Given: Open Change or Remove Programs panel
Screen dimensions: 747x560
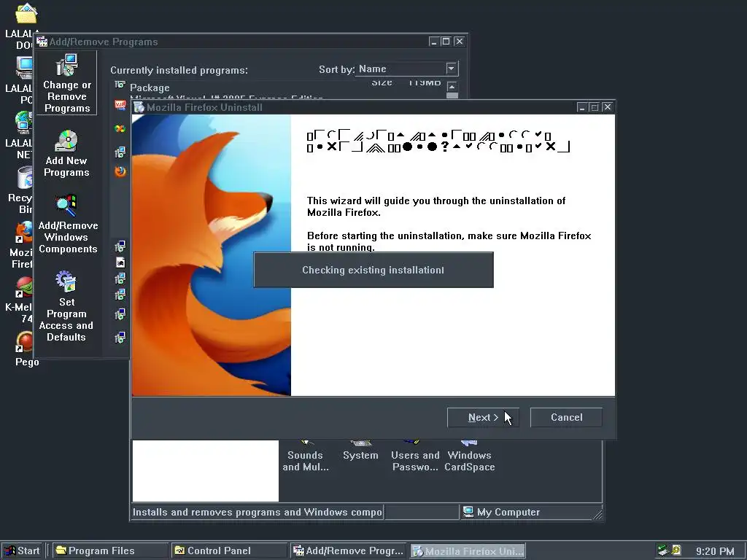Looking at the screenshot, I should [x=66, y=83].
